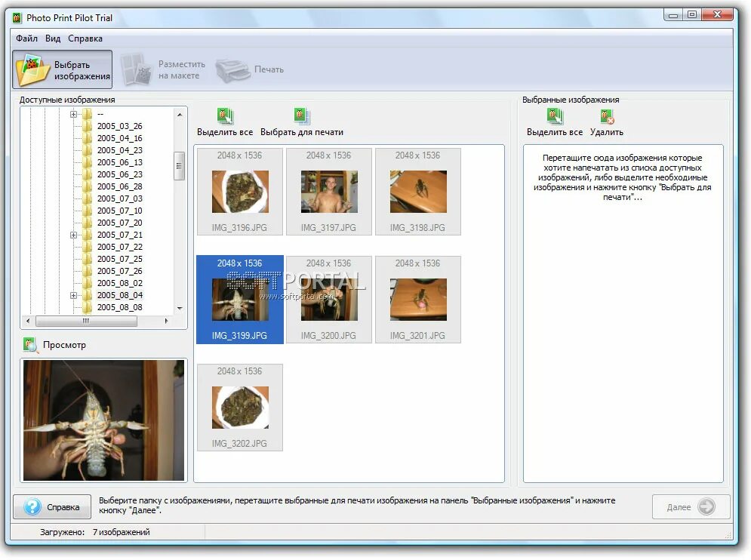The image size is (751, 560).
Task: Select folder 2005_04_16
Action: tap(120, 138)
